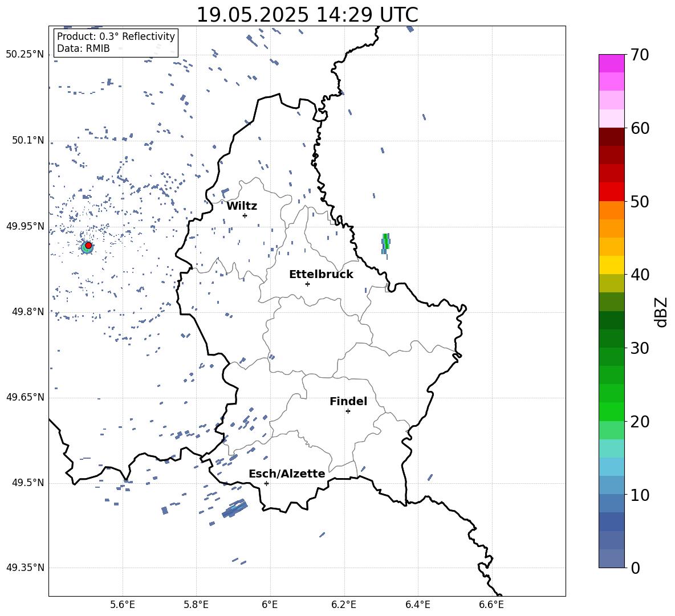Click the 70 tick on the colorbar

click(x=640, y=55)
